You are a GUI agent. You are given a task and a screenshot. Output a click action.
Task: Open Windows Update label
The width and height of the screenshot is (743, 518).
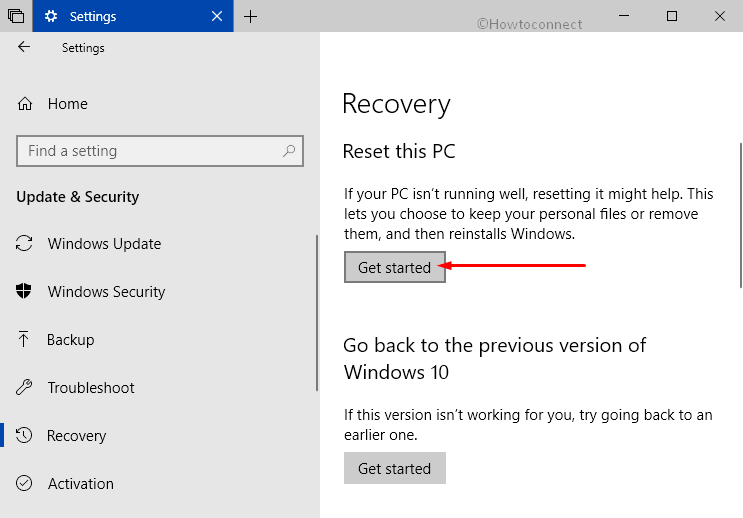coord(104,244)
